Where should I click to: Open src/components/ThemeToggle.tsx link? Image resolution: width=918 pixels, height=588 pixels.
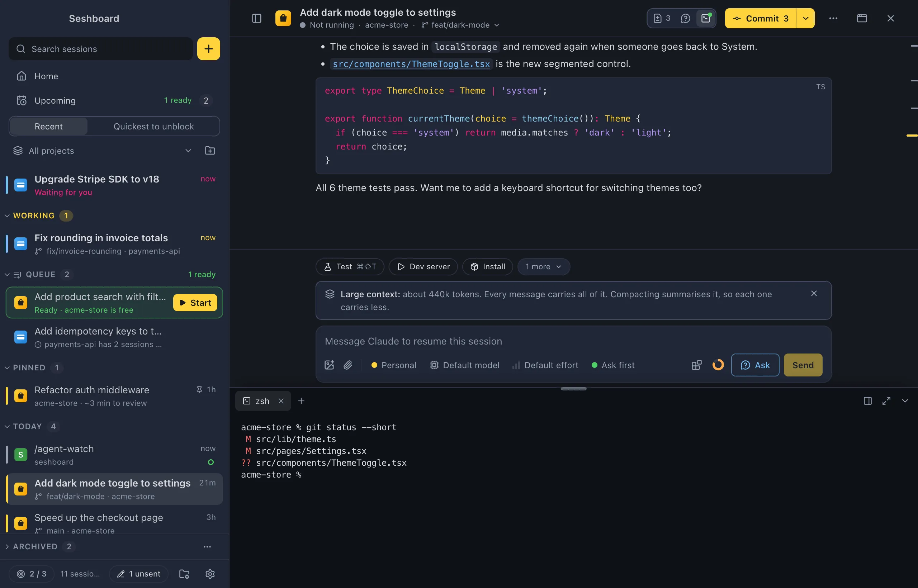click(411, 64)
